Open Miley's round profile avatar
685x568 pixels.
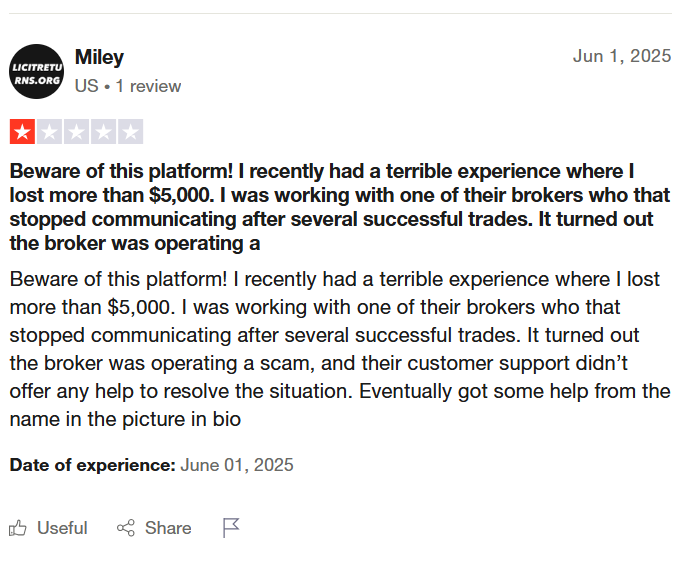(x=37, y=71)
